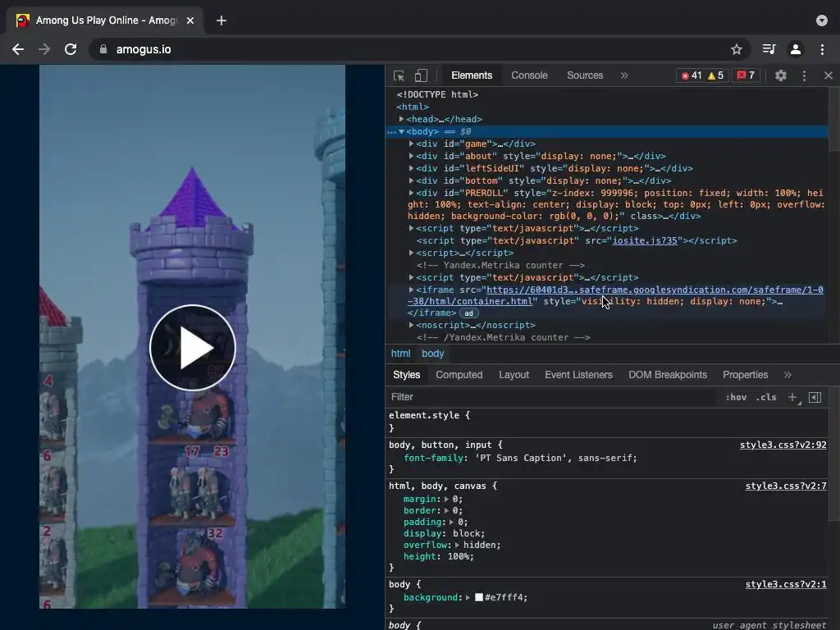
Task: Toggle the :hov element state pane
Action: (736, 397)
